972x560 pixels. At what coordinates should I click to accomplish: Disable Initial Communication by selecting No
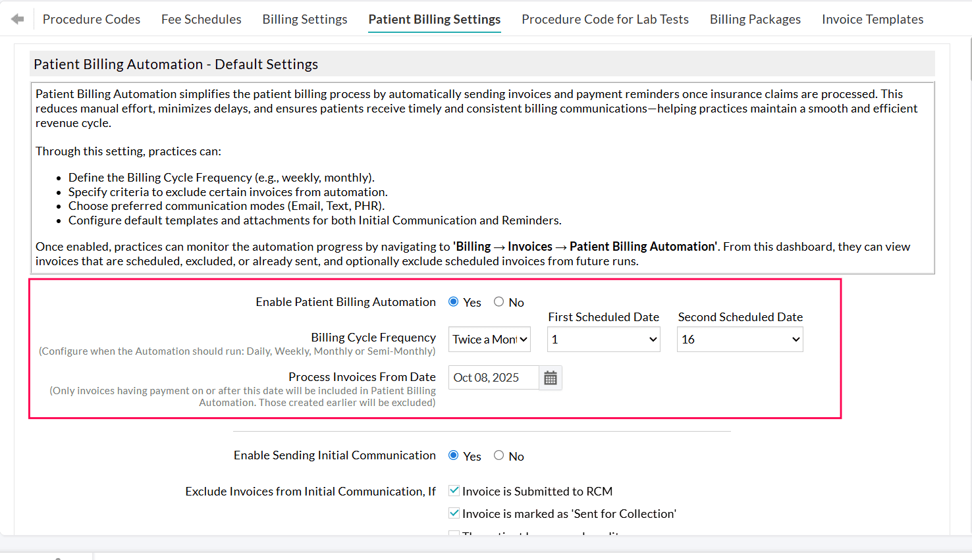[499, 455]
